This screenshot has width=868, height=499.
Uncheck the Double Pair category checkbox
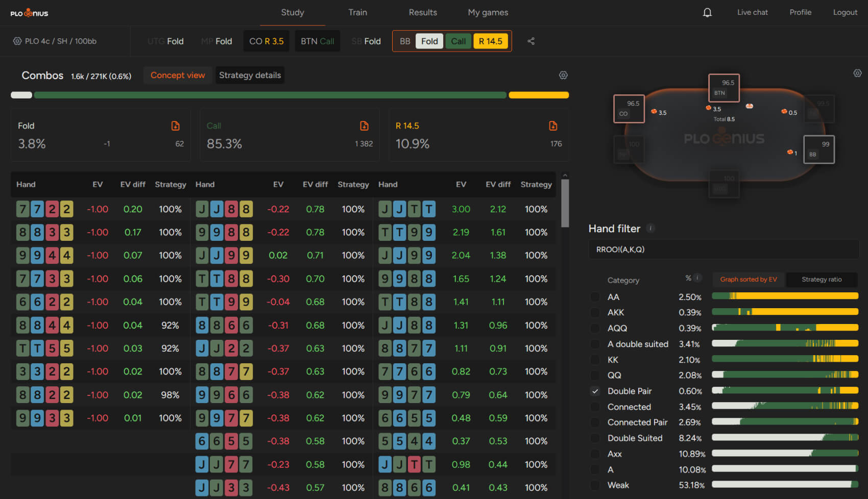(595, 391)
